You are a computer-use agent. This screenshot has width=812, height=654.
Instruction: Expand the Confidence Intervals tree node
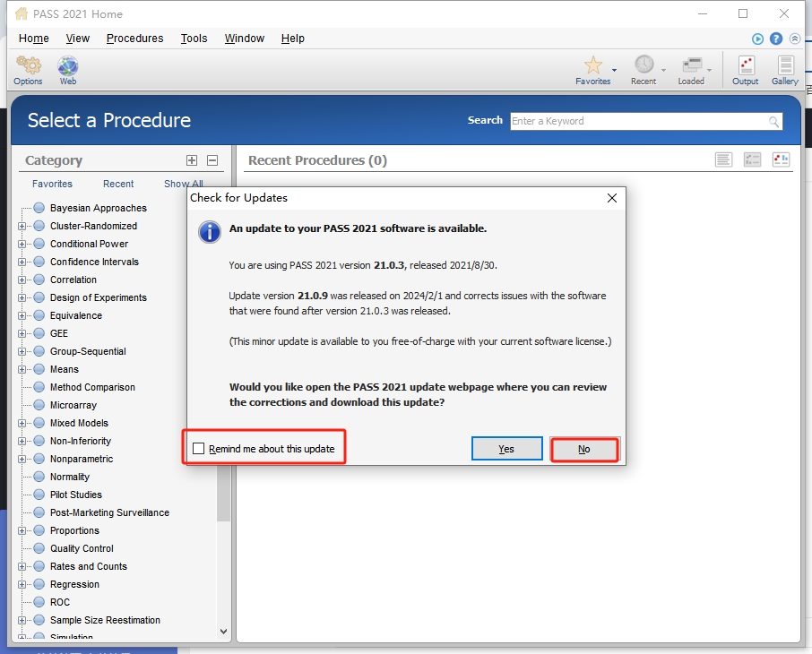[22, 262]
